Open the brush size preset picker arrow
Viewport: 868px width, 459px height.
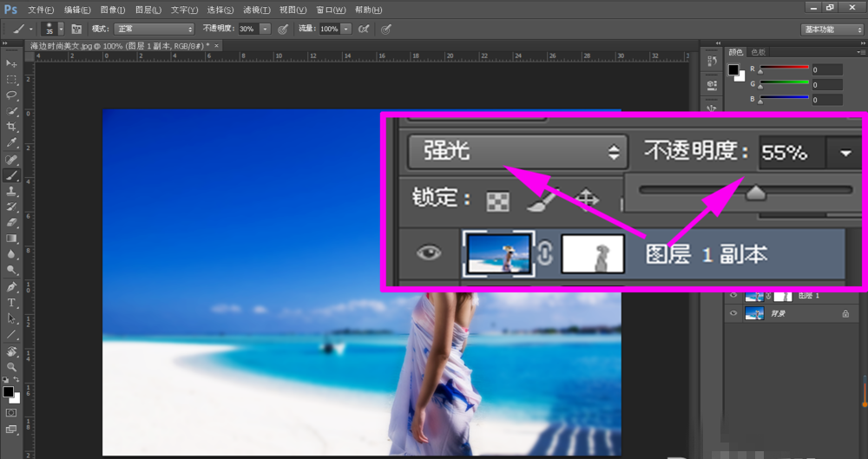pos(61,29)
